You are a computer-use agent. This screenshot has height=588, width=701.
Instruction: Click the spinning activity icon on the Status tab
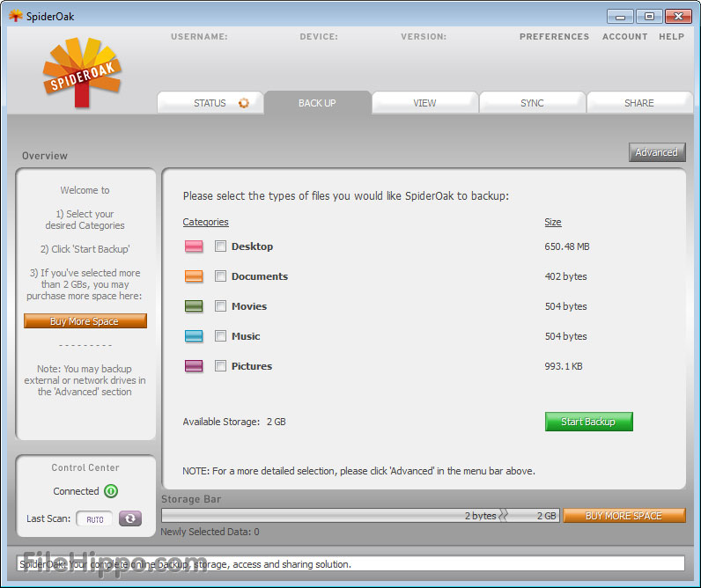(x=244, y=103)
